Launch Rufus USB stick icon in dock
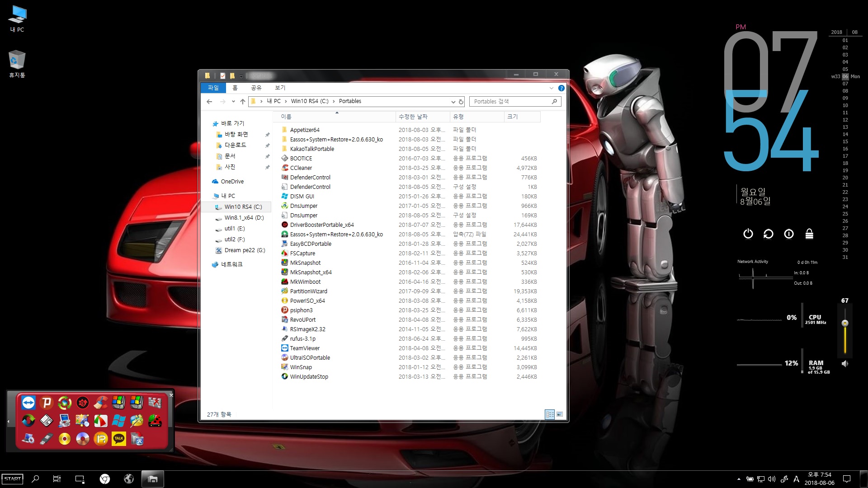This screenshot has width=868, height=488. 47,439
